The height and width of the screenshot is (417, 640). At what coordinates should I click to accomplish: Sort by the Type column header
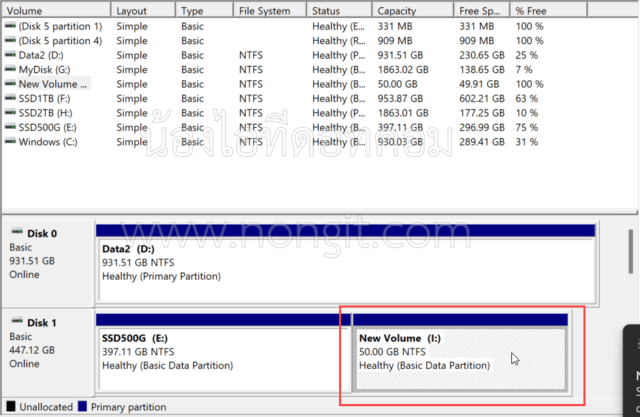204,11
